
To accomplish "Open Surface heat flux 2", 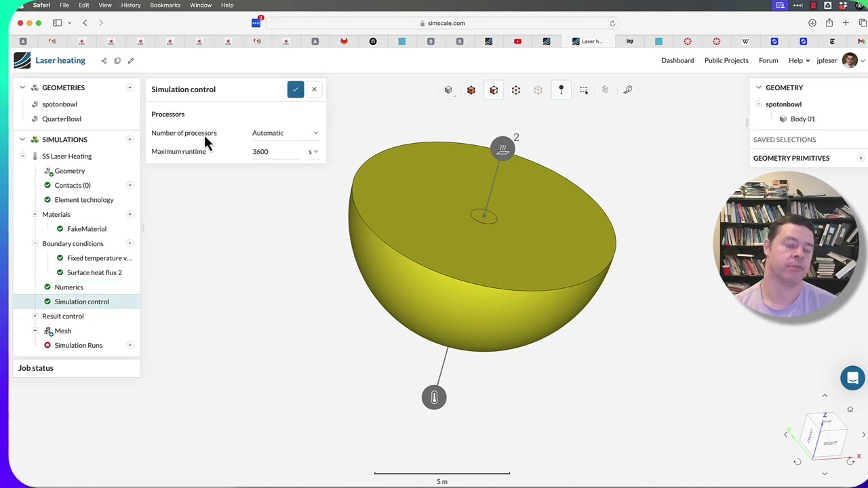I will pyautogui.click(x=94, y=272).
